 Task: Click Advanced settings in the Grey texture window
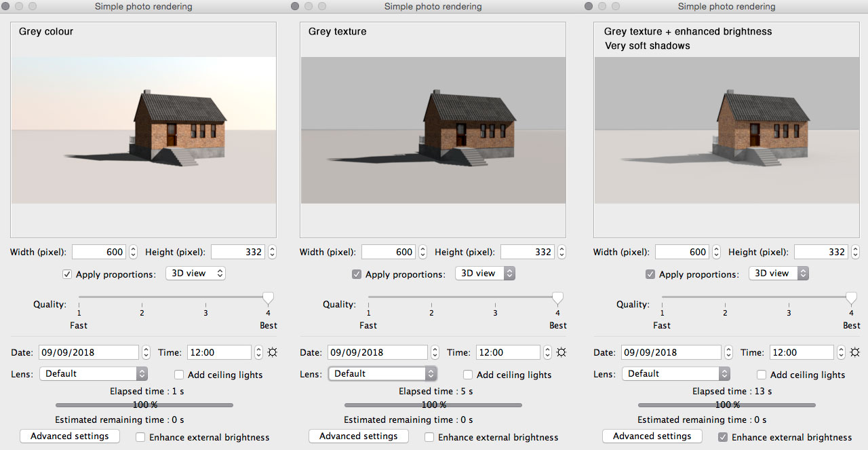point(359,436)
